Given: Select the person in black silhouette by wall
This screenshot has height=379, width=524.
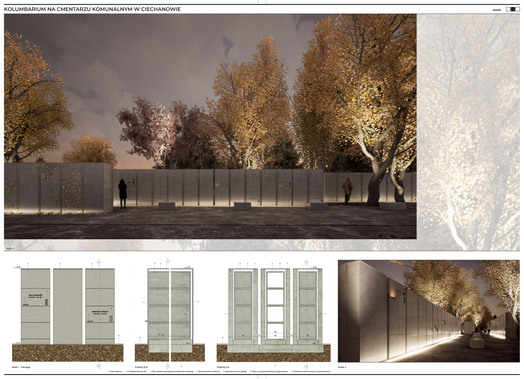Looking at the screenshot, I should click(x=123, y=194).
